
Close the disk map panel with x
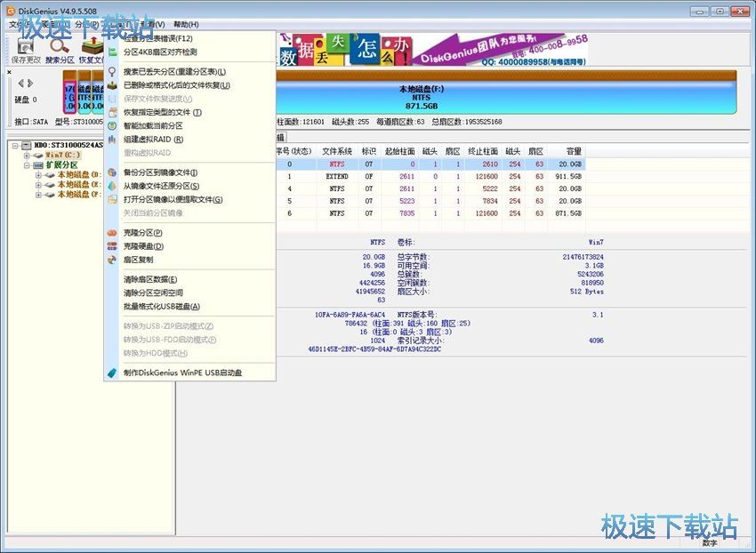coord(9,72)
